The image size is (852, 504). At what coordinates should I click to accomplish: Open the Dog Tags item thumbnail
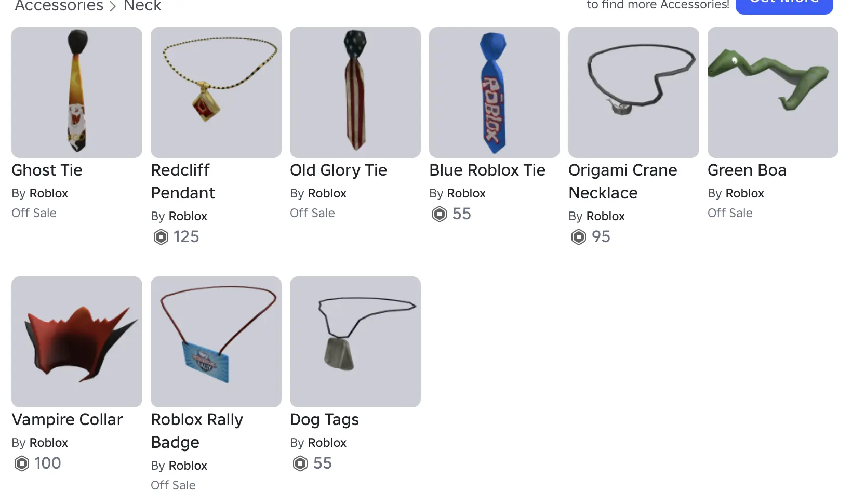click(355, 342)
